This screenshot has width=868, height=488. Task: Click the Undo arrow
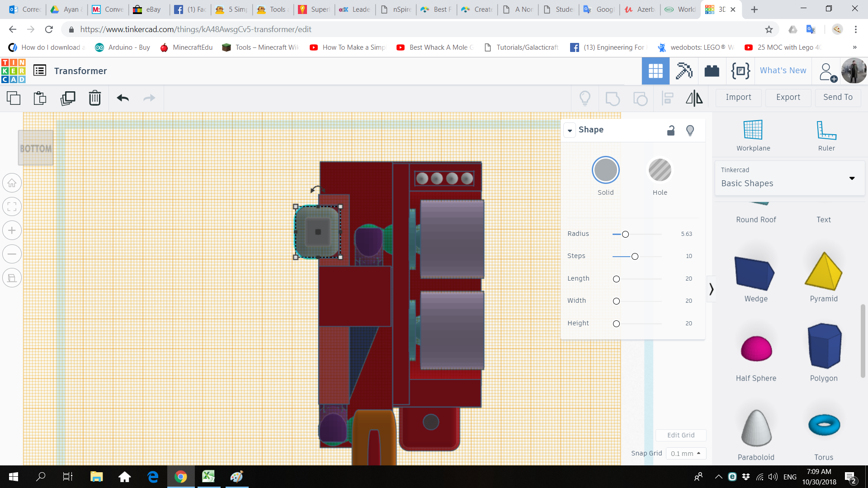click(x=122, y=98)
